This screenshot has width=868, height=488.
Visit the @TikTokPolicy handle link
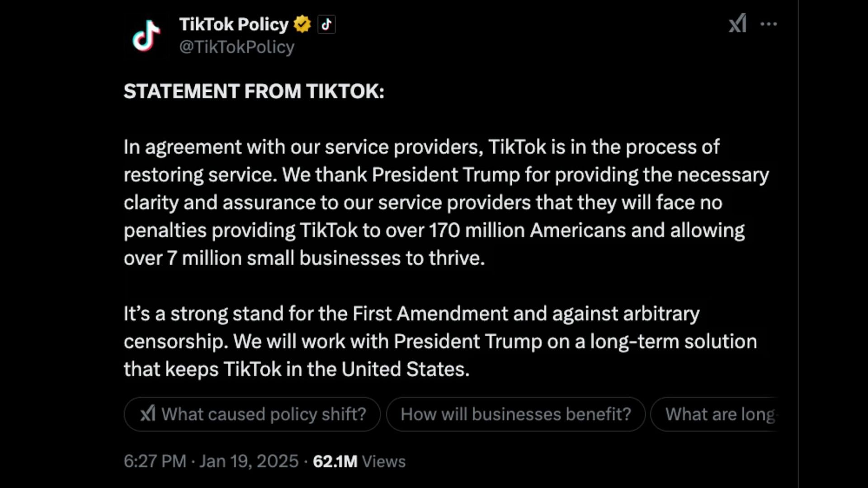click(237, 47)
